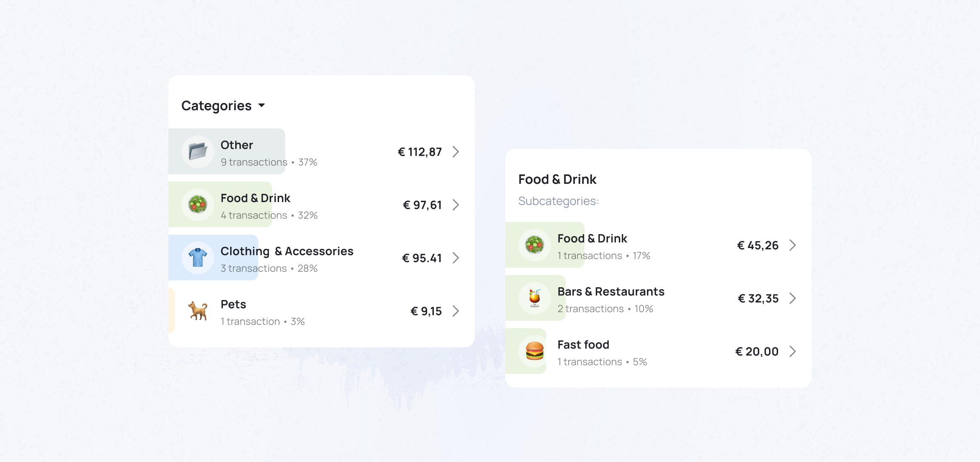Open Food & Drink chevron beside € 97,61
The height and width of the screenshot is (462, 980).
(x=456, y=205)
